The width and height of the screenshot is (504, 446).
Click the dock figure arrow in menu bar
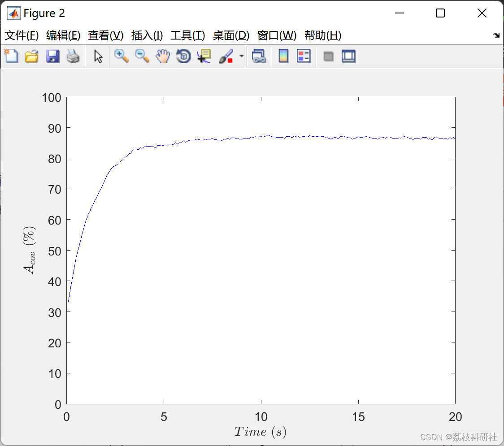coord(497,35)
